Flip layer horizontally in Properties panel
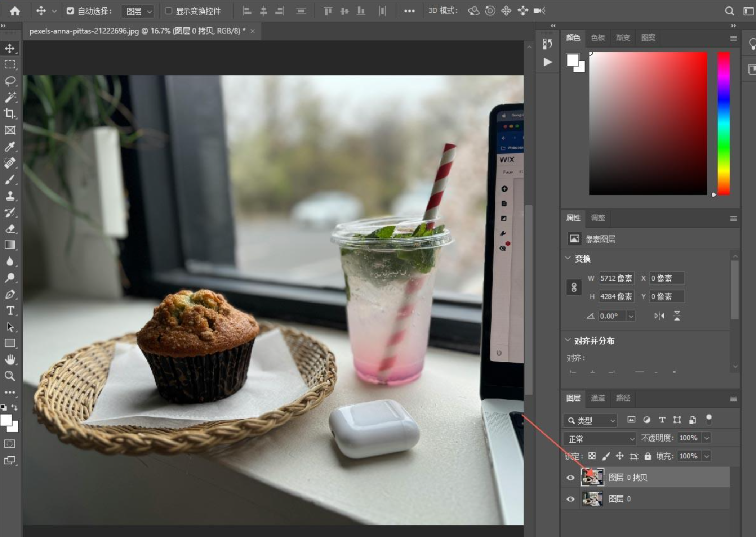Viewport: 756px width, 537px height. (x=659, y=316)
